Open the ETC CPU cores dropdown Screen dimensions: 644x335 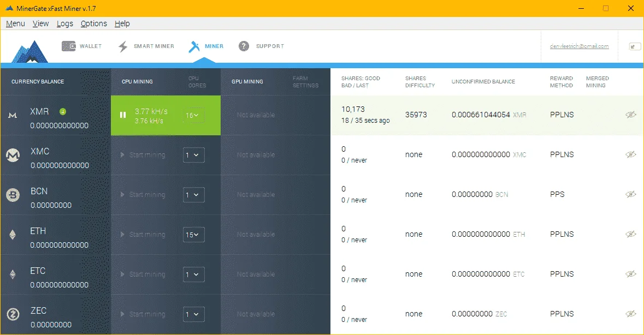click(x=193, y=274)
